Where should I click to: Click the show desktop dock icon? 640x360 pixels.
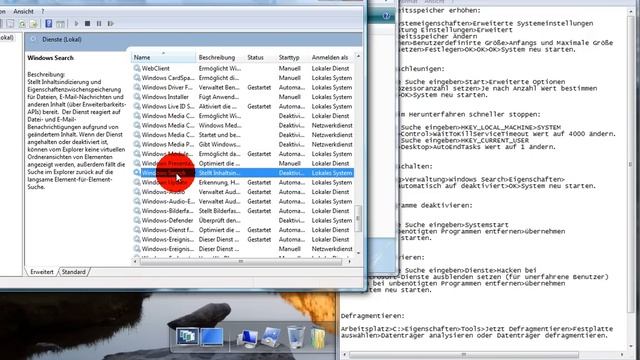(211, 337)
